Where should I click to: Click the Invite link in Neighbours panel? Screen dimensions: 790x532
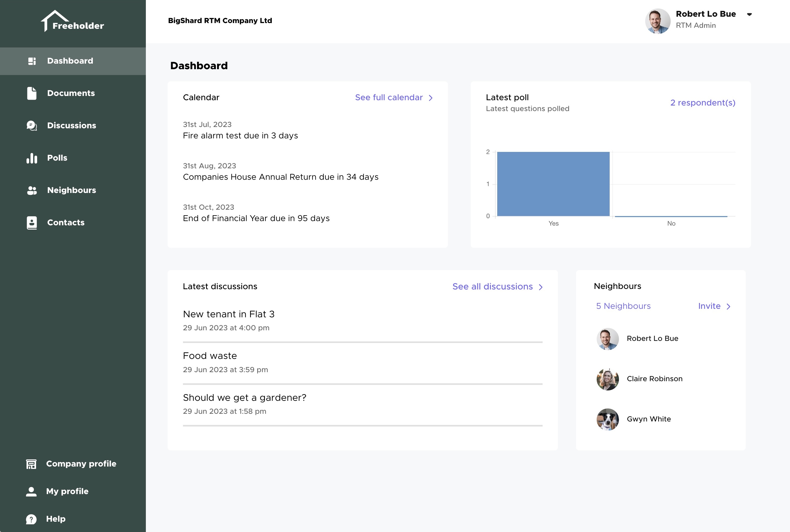coord(710,306)
